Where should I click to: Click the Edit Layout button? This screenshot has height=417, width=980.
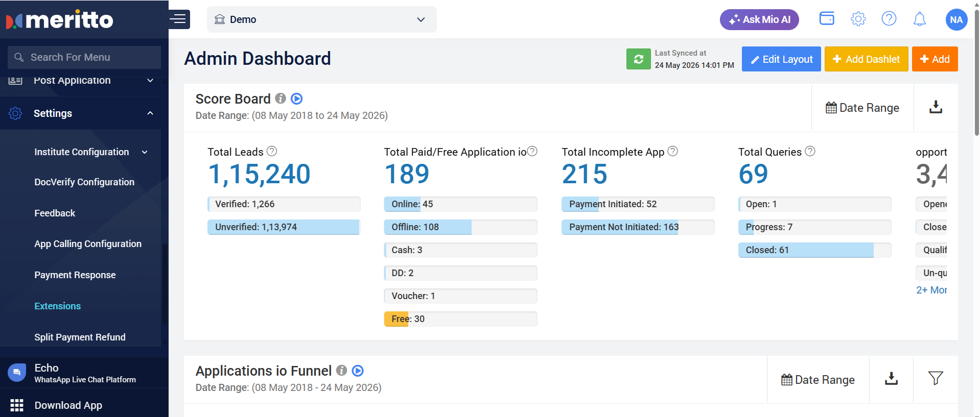pyautogui.click(x=781, y=59)
